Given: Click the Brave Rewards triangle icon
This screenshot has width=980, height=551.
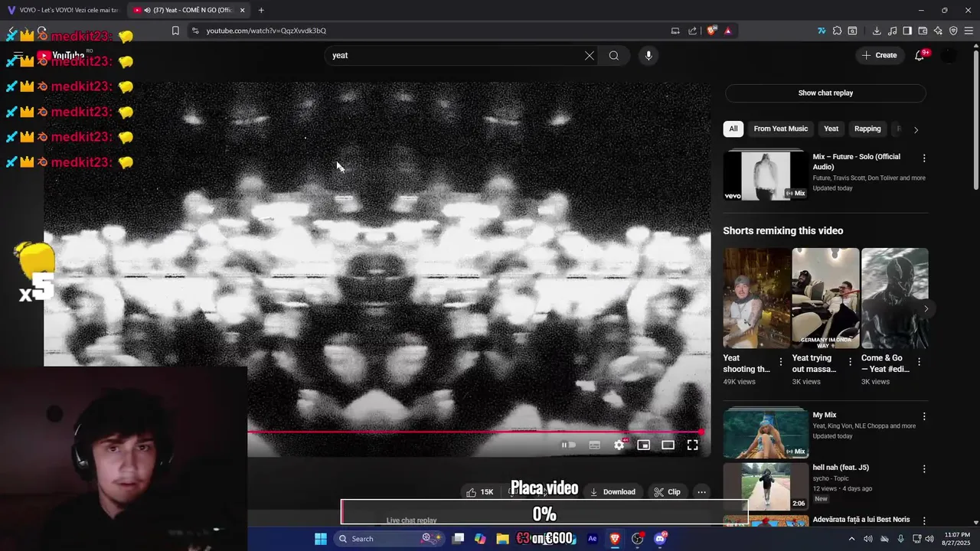Looking at the screenshot, I should tap(727, 31).
